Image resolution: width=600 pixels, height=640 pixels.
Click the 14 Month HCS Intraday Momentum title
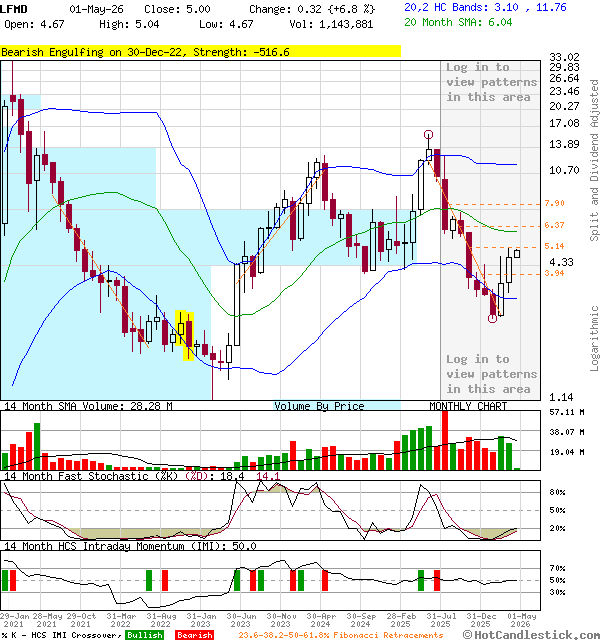tap(130, 546)
